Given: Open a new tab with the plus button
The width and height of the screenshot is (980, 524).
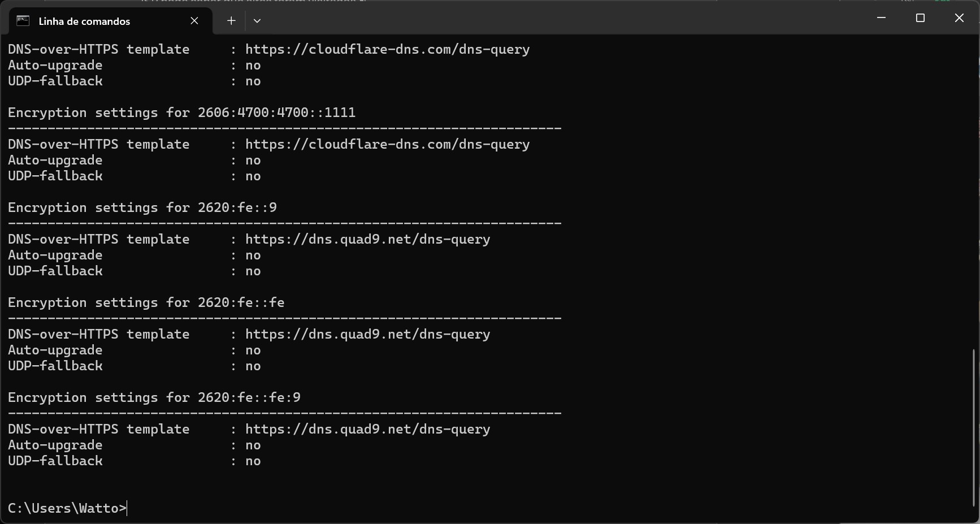Looking at the screenshot, I should click(x=231, y=21).
